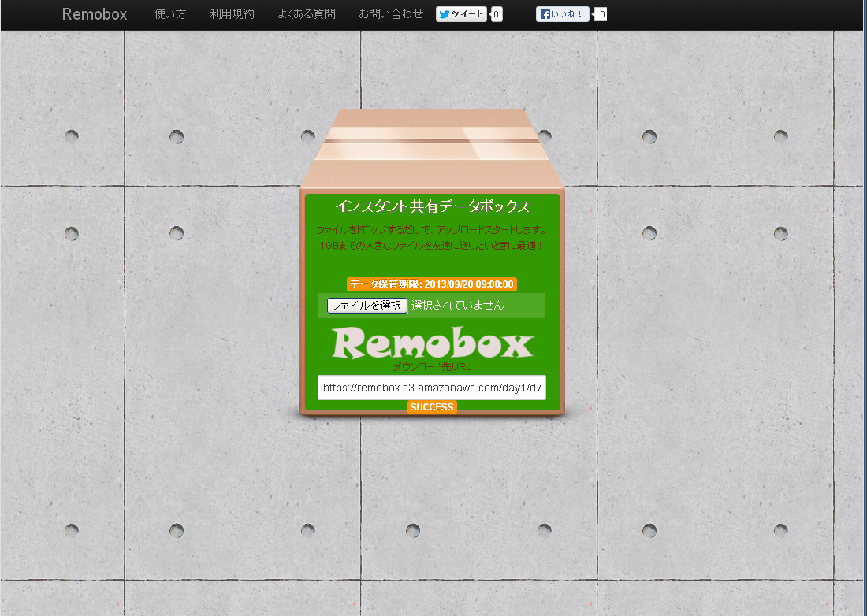Click the Facebook いいね！ button
This screenshot has width=867, height=616.
[562, 14]
